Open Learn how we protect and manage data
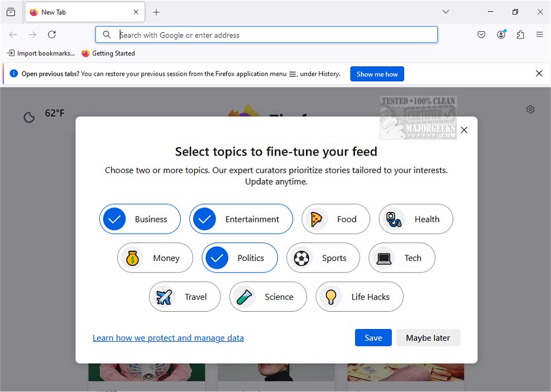The width and height of the screenshot is (551, 392). click(x=168, y=338)
